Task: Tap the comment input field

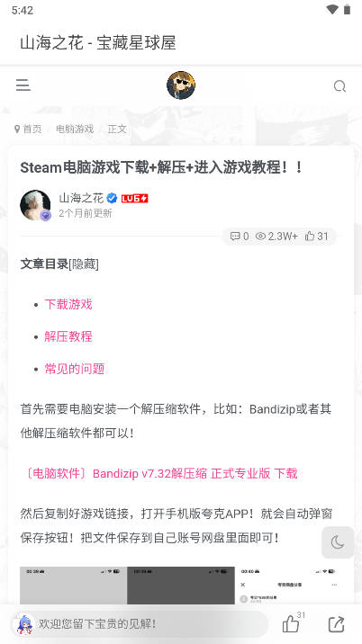Action: [x=140, y=624]
